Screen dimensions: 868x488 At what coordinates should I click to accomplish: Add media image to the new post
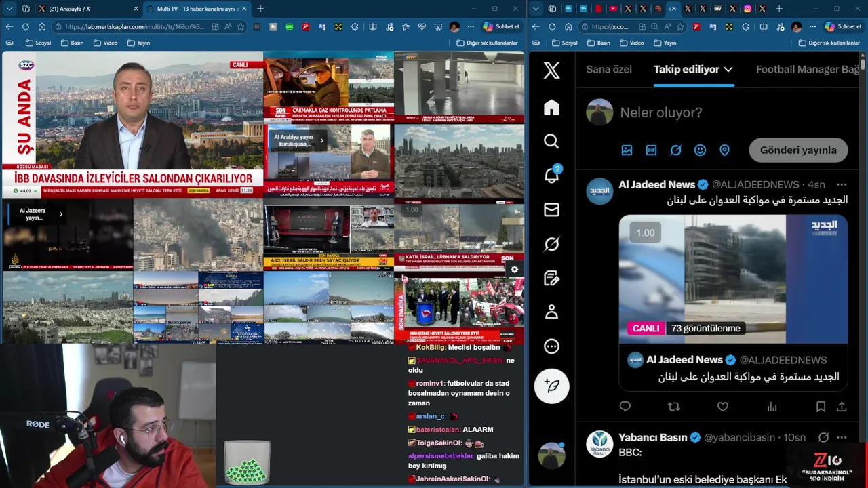[x=627, y=150]
